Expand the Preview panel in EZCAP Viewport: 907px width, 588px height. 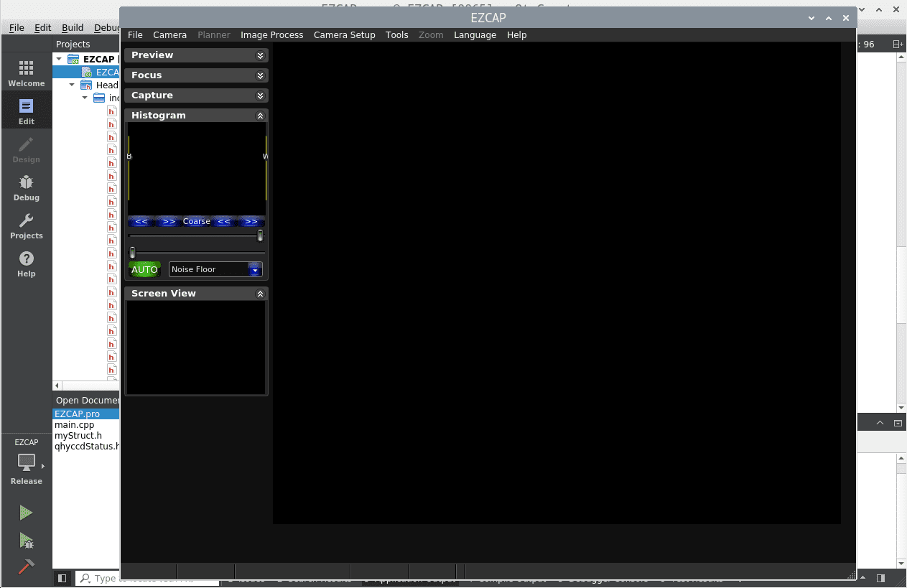(260, 55)
